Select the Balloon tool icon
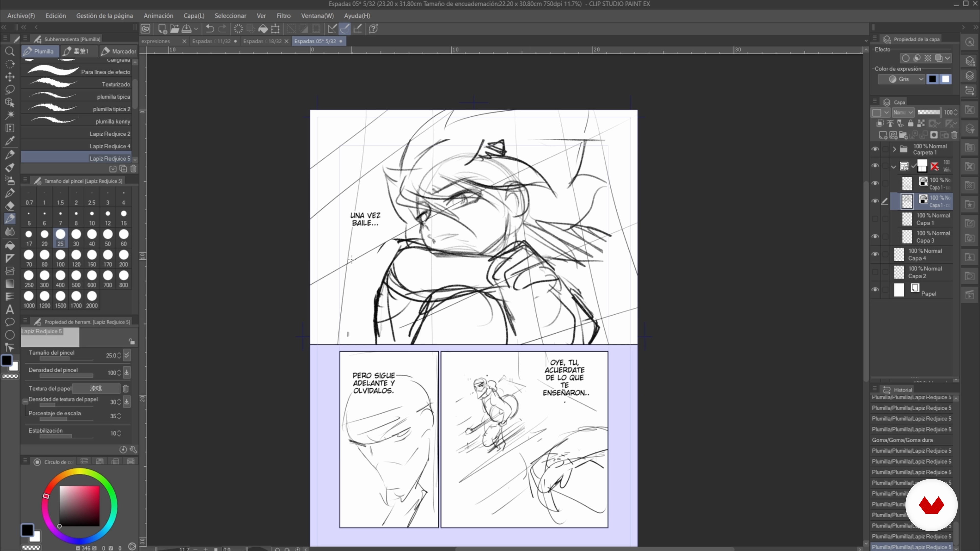The height and width of the screenshot is (551, 980). 10,322
